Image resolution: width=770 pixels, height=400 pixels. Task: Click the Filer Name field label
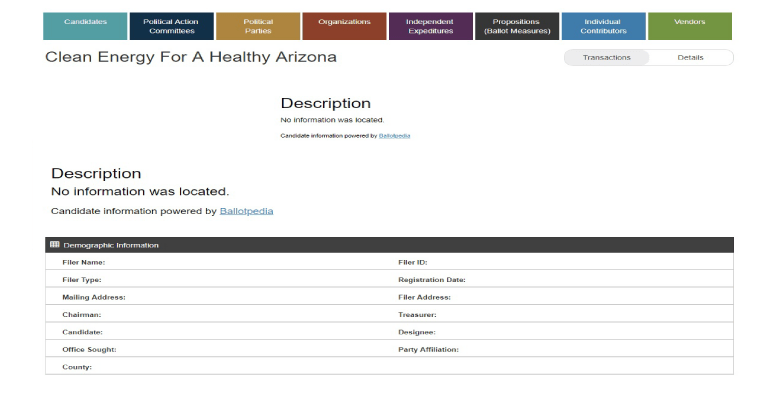click(84, 262)
